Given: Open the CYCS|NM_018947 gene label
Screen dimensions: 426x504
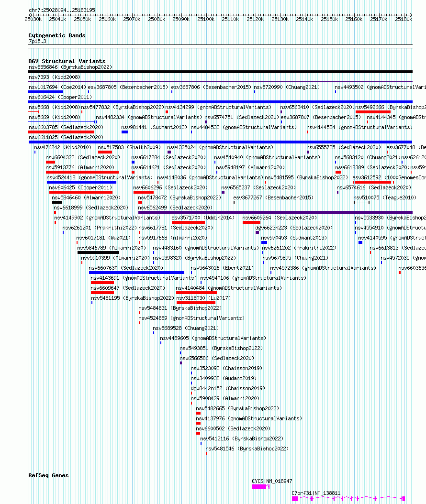Looking at the screenshot, I should click(x=272, y=481).
